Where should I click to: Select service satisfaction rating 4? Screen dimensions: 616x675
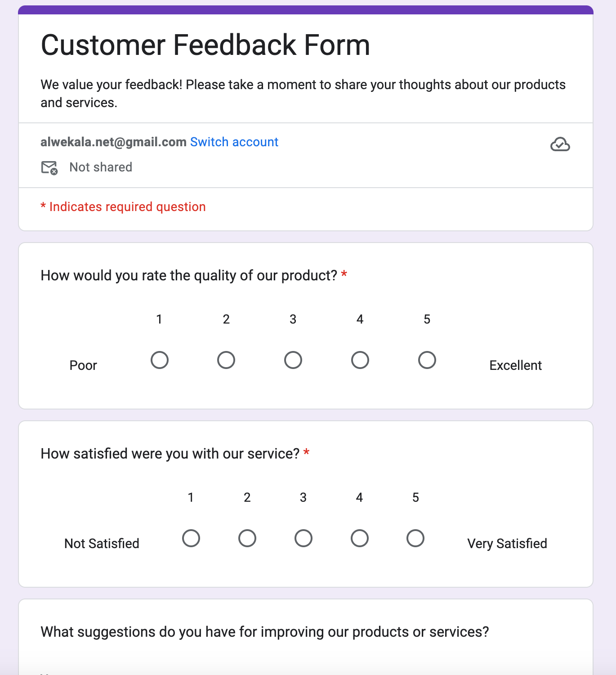[360, 538]
